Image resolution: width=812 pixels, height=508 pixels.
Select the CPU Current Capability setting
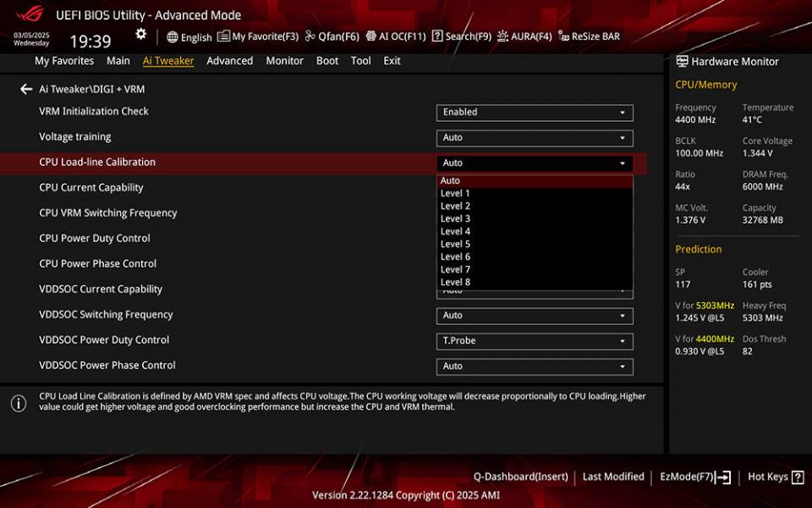[x=91, y=188]
